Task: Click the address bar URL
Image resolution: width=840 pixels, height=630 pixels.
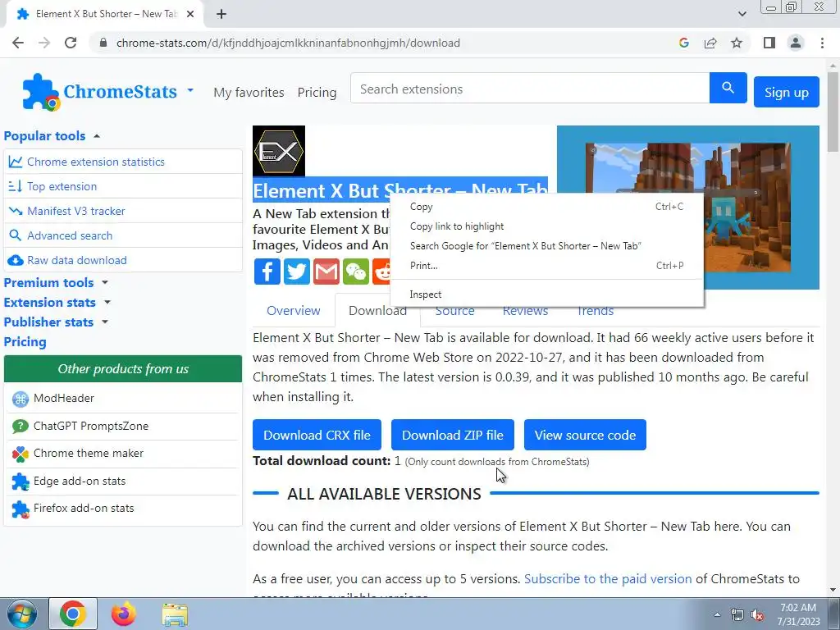Action: pos(288,43)
